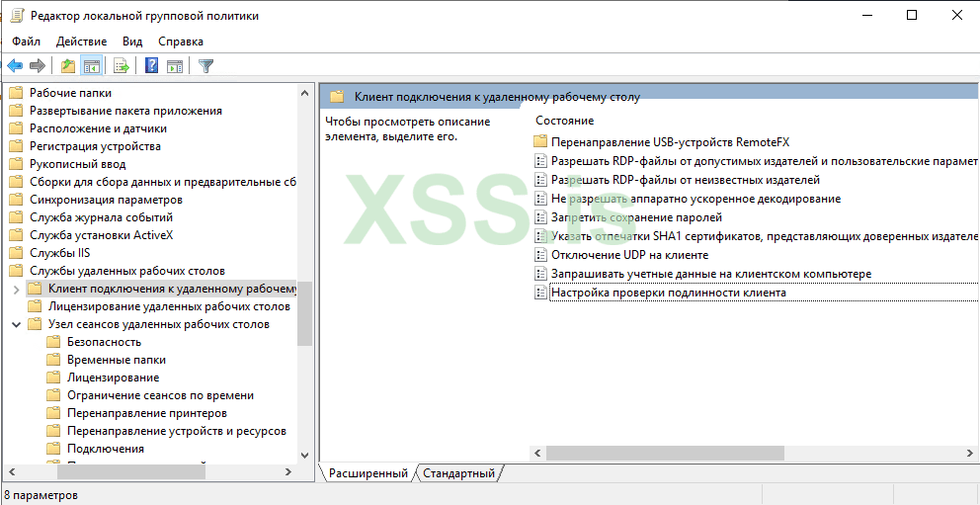Open the Справка menu
Screen dimensions: 980x505
click(181, 42)
